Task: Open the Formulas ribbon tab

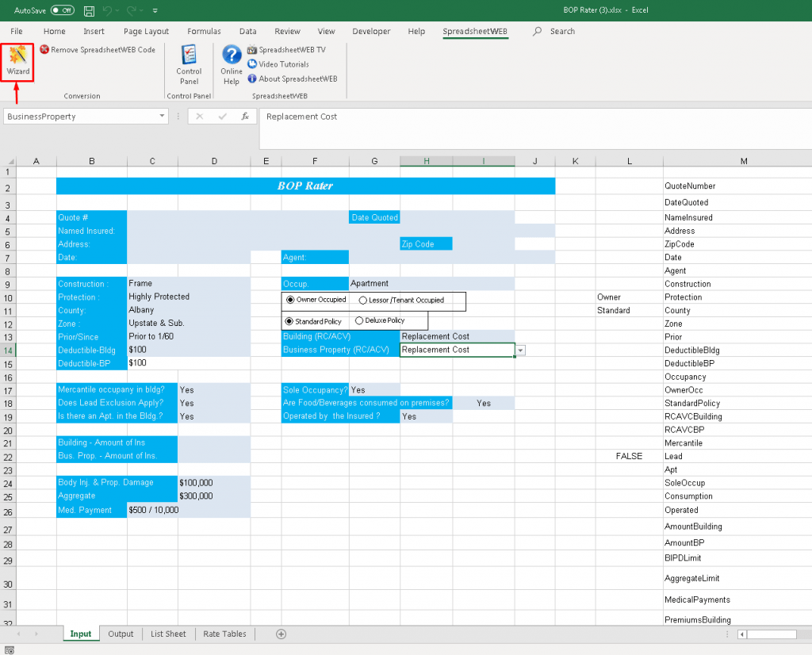Action: point(204,31)
